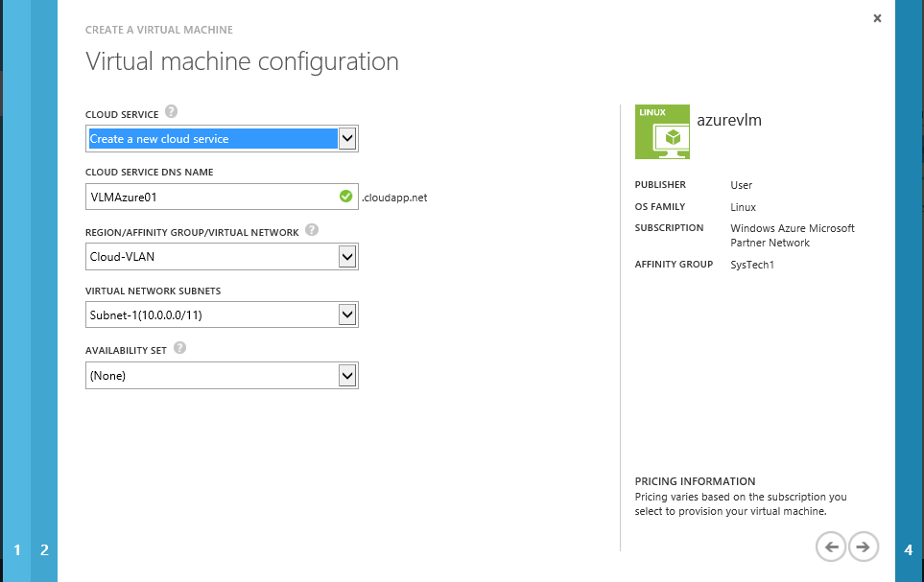Open help for Region/Affinity Group/Virtual Network
The height and width of the screenshot is (582, 924).
312,230
